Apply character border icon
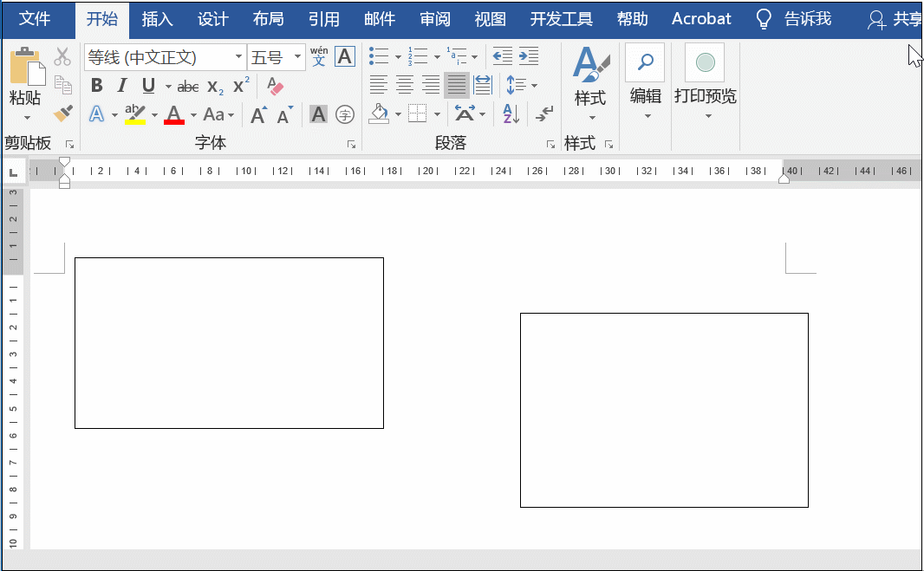 [x=345, y=56]
